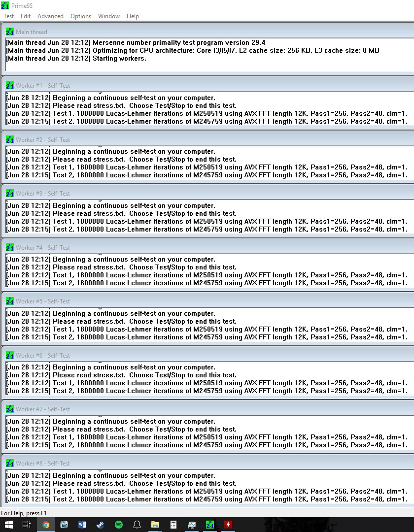Click Worker #1 Test 2 M245759 log line
Viewport: 414px width, 532px height.
207,122
